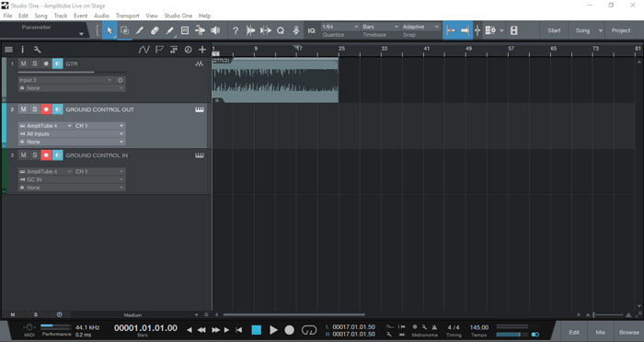Viewport: 644px width, 342px height.
Task: Open the Studio One menu
Action: (178, 16)
